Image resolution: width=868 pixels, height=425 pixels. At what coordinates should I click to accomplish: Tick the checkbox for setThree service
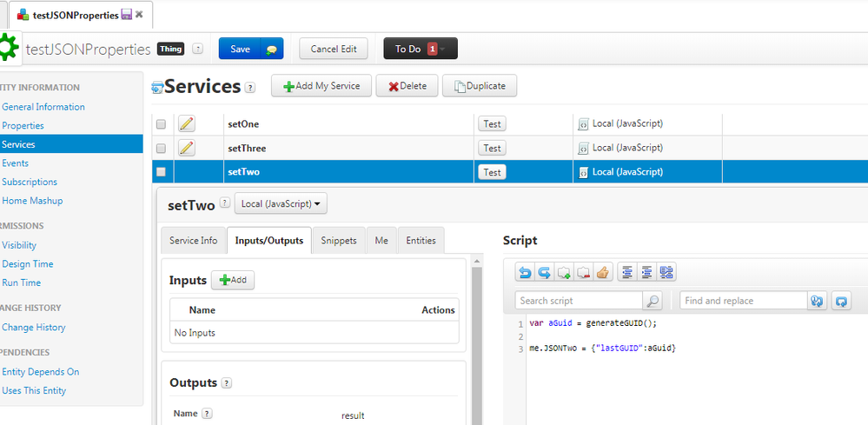pyautogui.click(x=161, y=149)
